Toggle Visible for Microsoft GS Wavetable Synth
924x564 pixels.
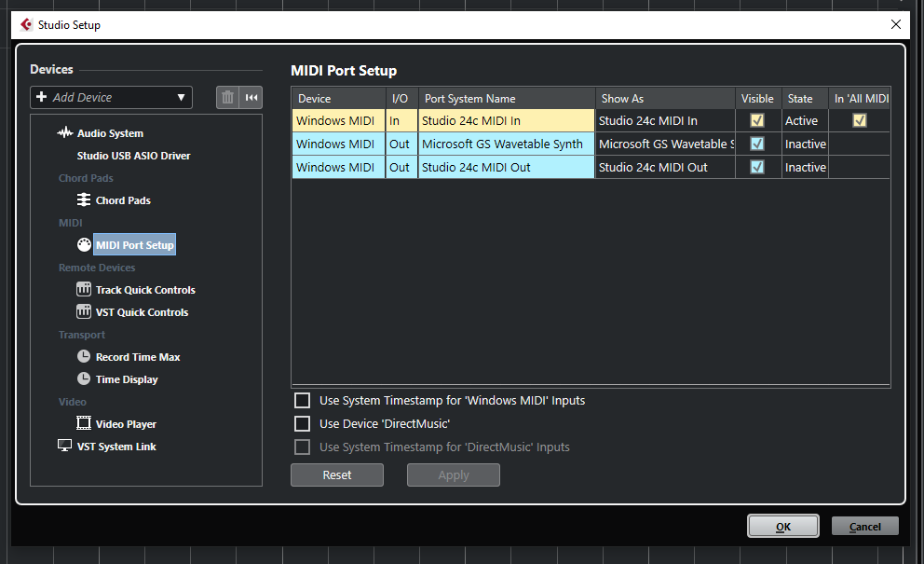[757, 144]
